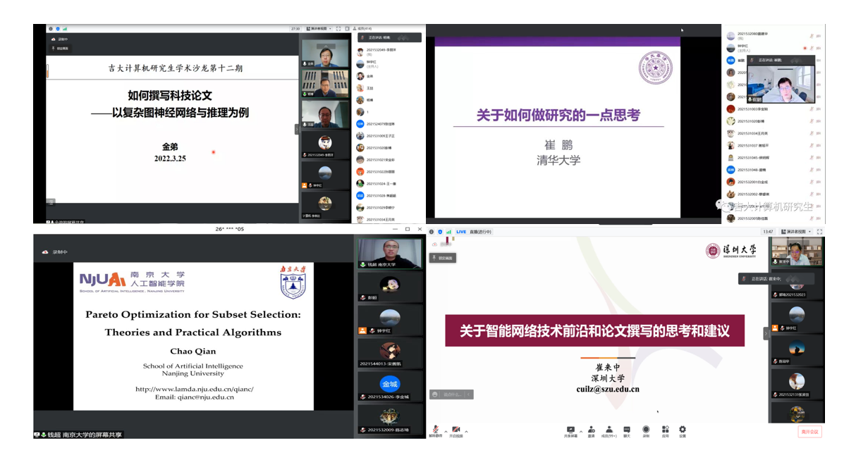Image resolution: width=868 pixels, height=465 pixels.
Task: Click the red Leave Meeting (离开会议) button
Action: pyautogui.click(x=809, y=432)
